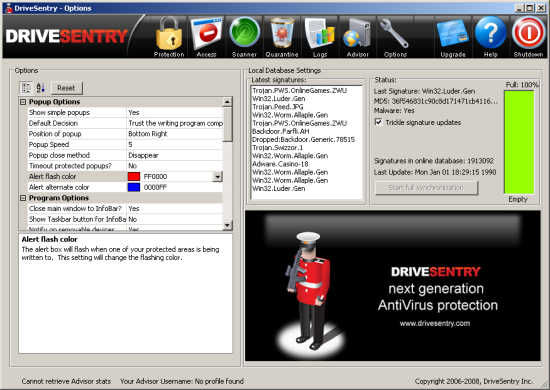The image size is (550, 390).
Task: Open the Quarantine bin icon
Action: [282, 37]
